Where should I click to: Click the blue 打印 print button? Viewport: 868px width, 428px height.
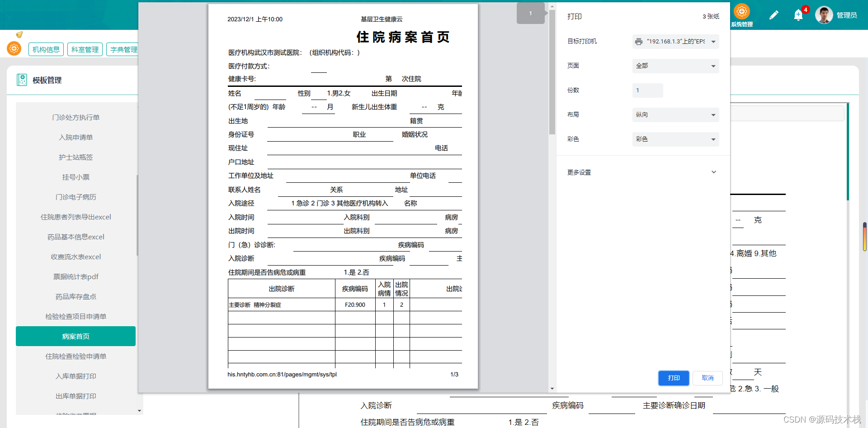tap(674, 378)
